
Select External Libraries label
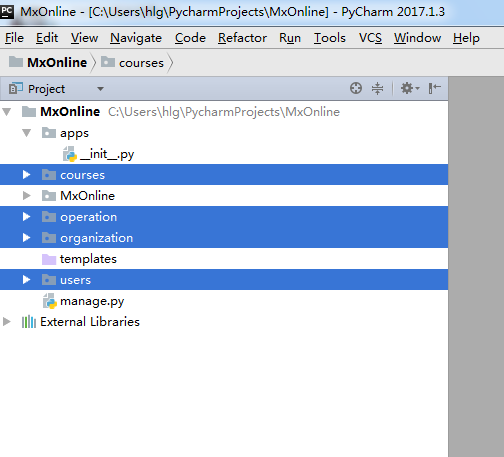[90, 322]
